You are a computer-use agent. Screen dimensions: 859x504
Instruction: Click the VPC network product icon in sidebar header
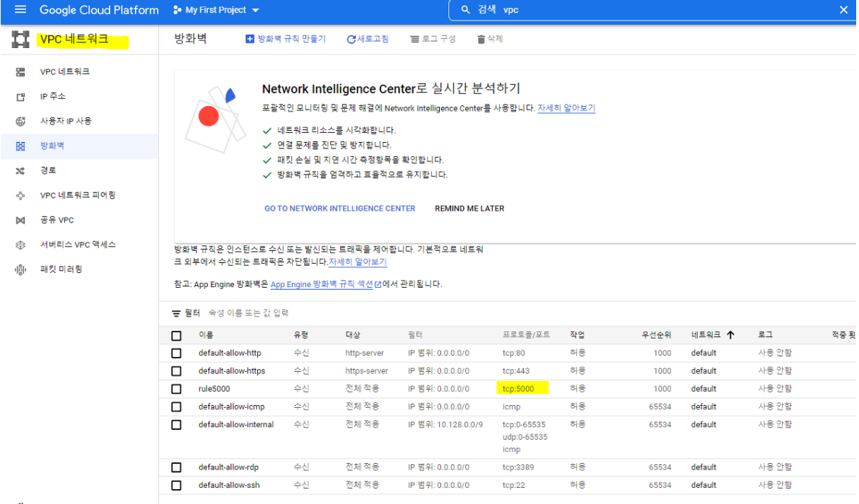point(21,40)
